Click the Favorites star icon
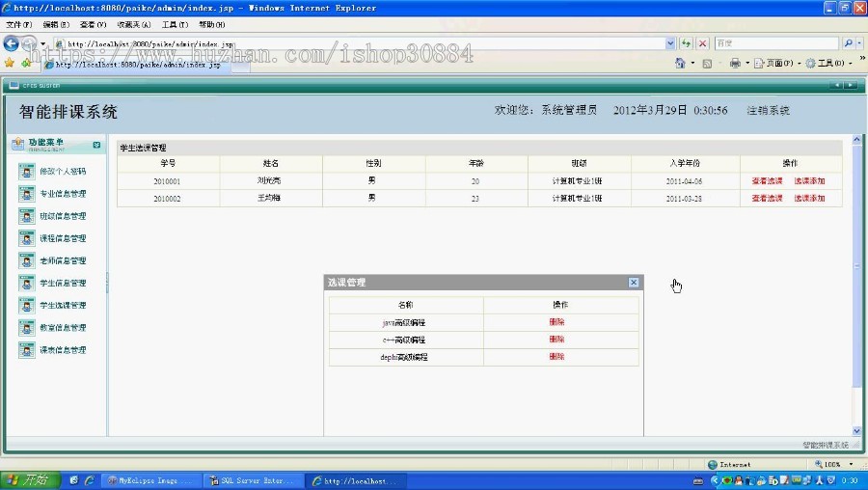 click(x=10, y=63)
